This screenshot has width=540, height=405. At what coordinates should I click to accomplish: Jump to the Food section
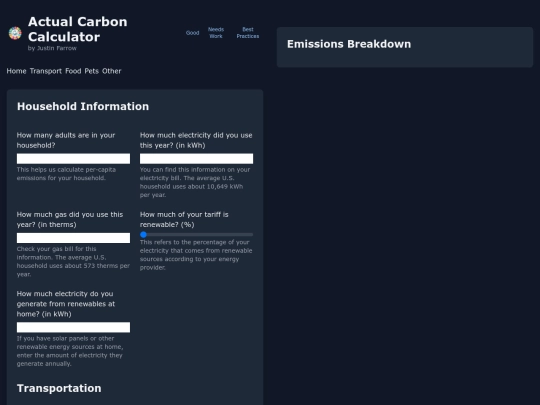[73, 71]
